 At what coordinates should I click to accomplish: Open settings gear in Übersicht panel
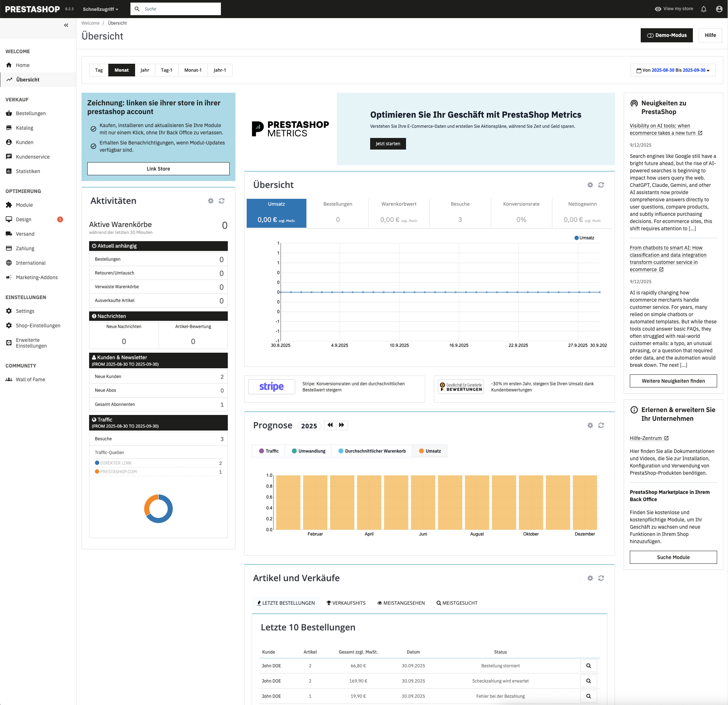[590, 185]
